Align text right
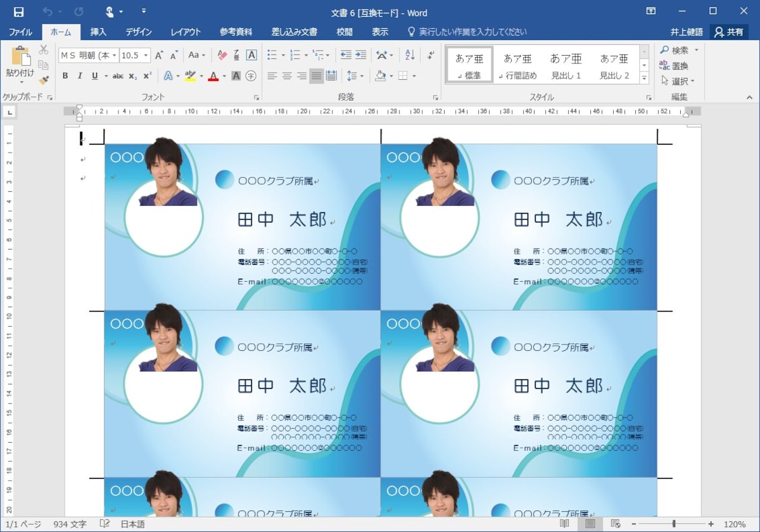The height and width of the screenshot is (532, 760). 301,76
